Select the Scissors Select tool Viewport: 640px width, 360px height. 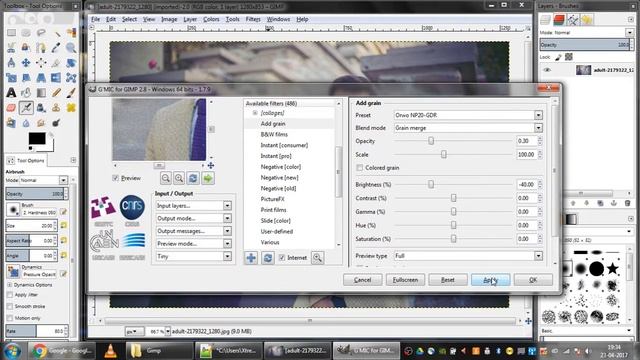click(11, 48)
